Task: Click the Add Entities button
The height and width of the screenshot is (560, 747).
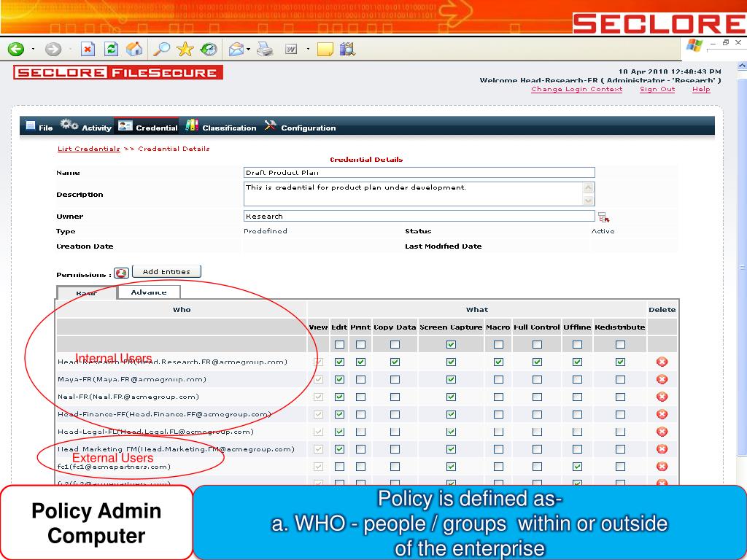Action: point(166,271)
